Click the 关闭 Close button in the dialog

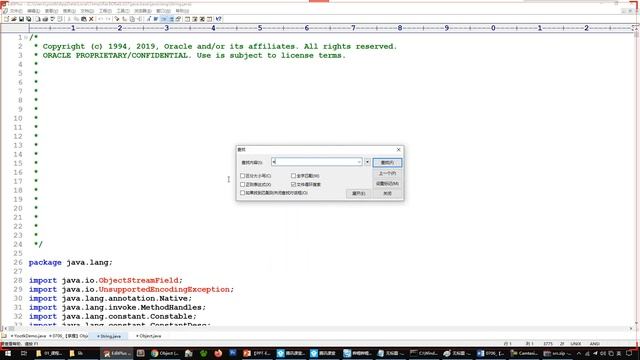click(x=387, y=193)
